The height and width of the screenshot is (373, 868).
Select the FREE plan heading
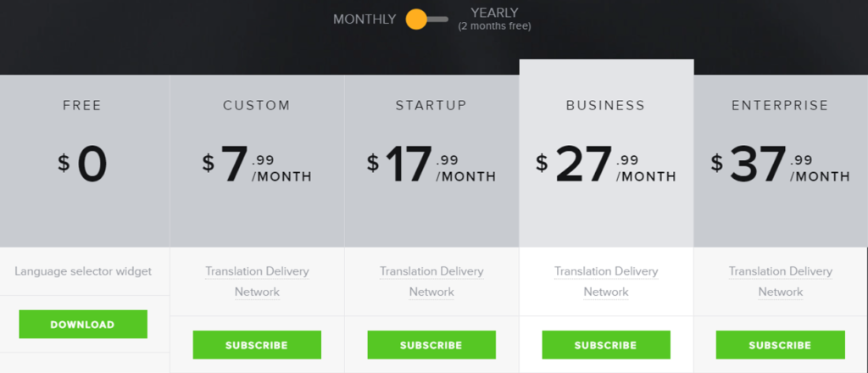[82, 106]
